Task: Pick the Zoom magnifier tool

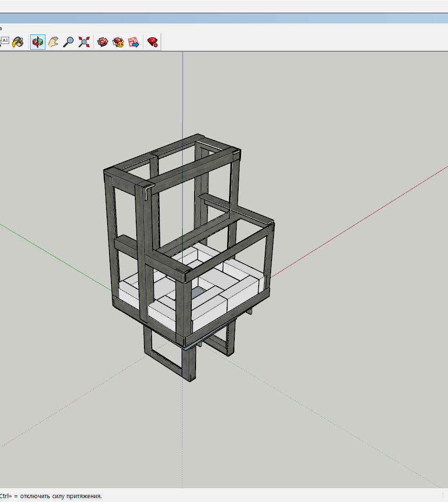Action: point(69,42)
